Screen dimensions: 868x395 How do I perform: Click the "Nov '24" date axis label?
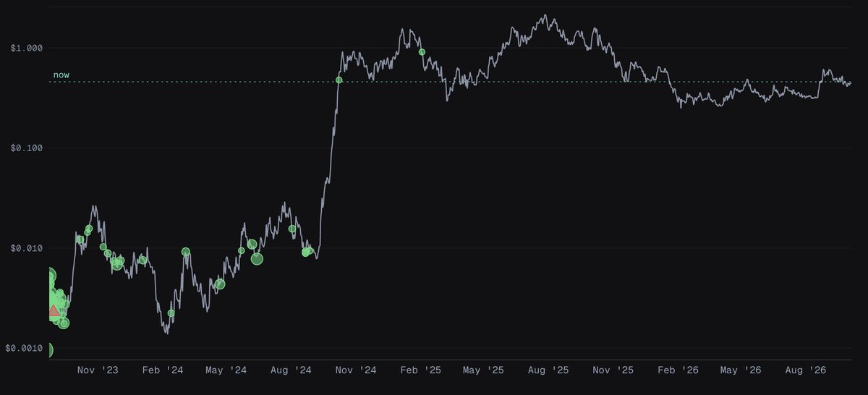click(x=357, y=370)
